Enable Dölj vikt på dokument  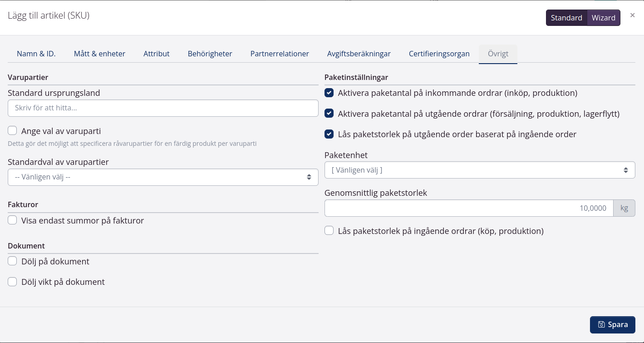[x=12, y=282]
